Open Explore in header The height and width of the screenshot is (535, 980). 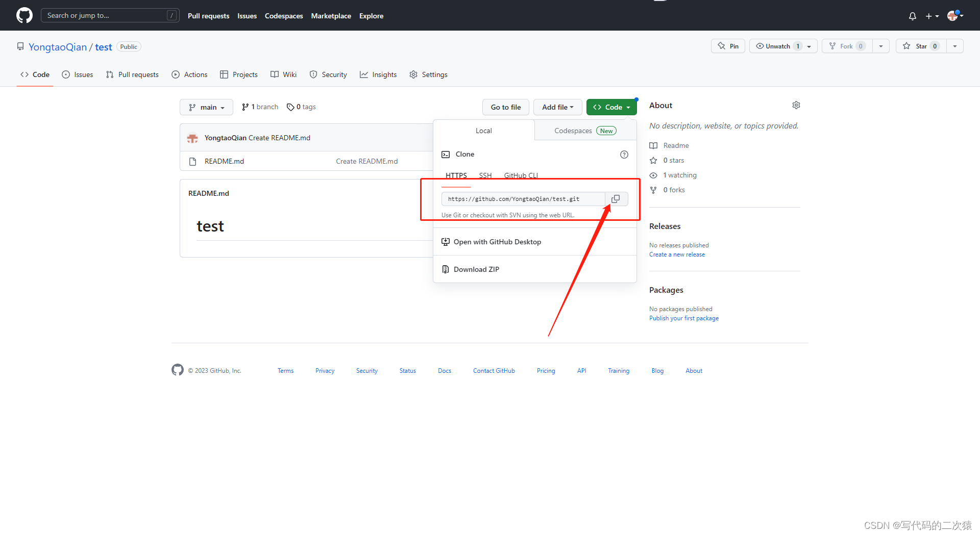tap(371, 16)
